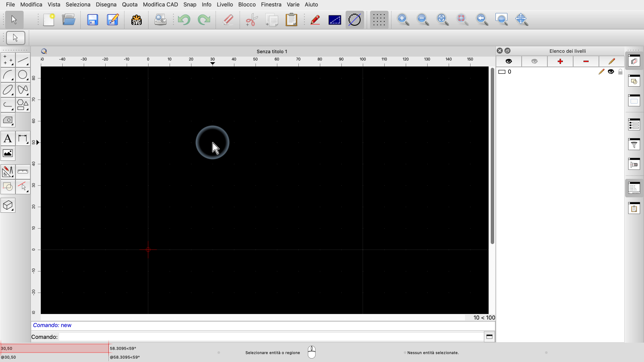Open the Disegna menu
644x362 pixels.
(x=106, y=4)
